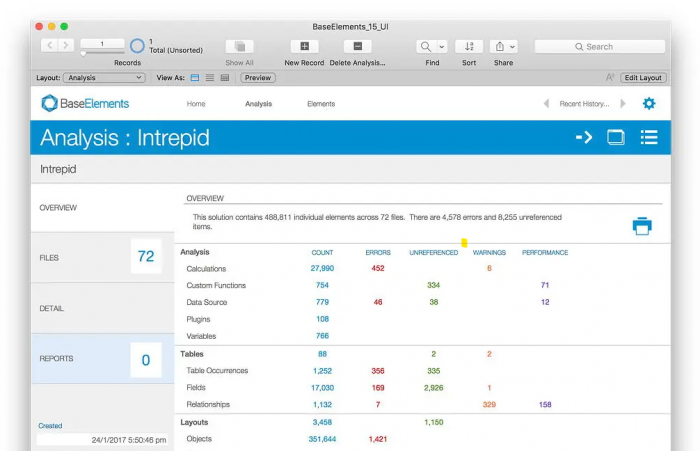This screenshot has width=700, height=451.
Task: Click the formatting bar Aa icon
Action: pyautogui.click(x=610, y=78)
